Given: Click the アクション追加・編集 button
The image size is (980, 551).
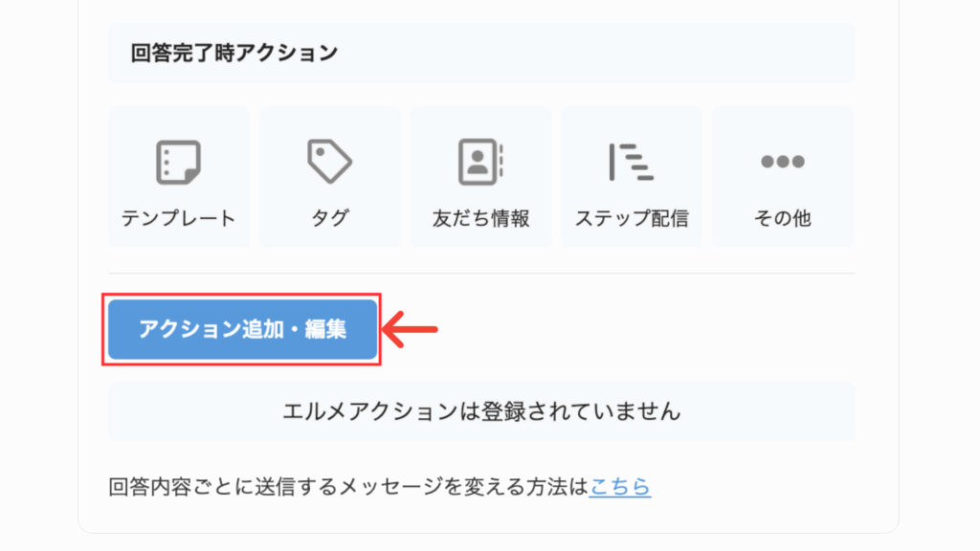Looking at the screenshot, I should (x=242, y=329).
